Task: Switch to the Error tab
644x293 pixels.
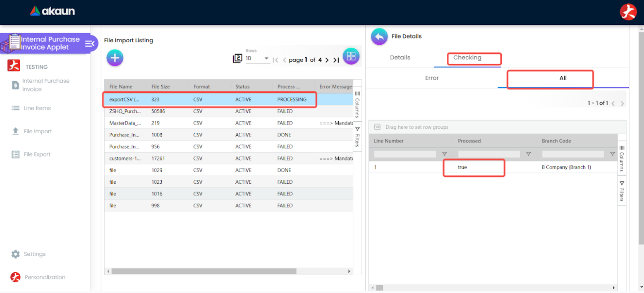Action: [x=432, y=78]
